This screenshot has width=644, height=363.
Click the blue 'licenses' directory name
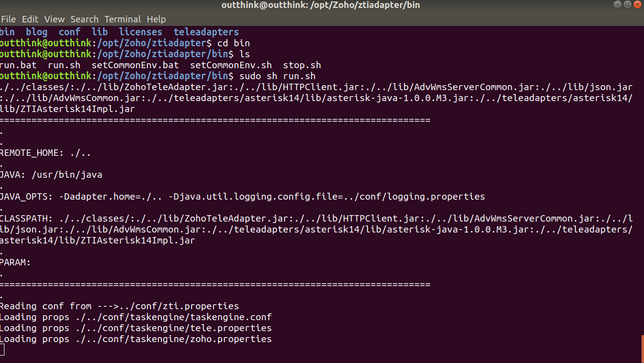coord(141,32)
